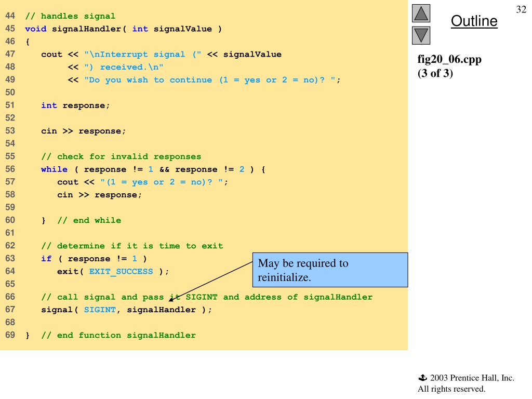Click the down triangle navigation button
This screenshot has width=532, height=399.
pyautogui.click(x=421, y=36)
